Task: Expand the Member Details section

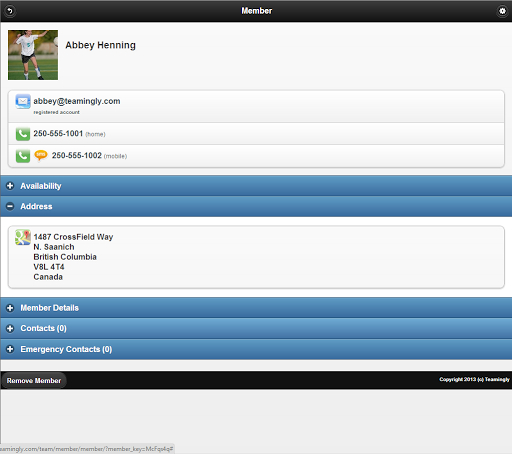Action: point(256,308)
